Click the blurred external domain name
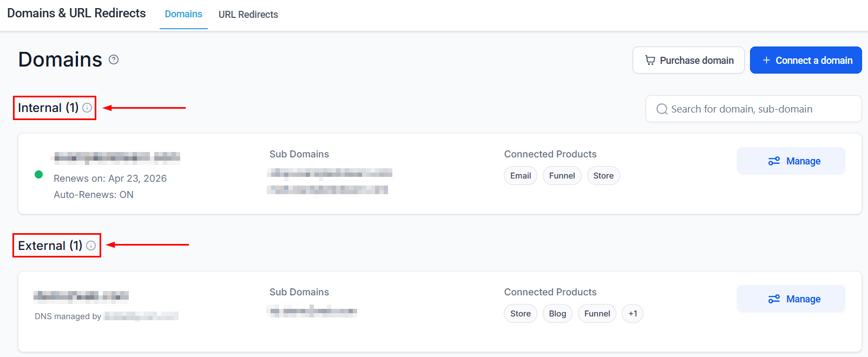The image size is (868, 357). (81, 295)
